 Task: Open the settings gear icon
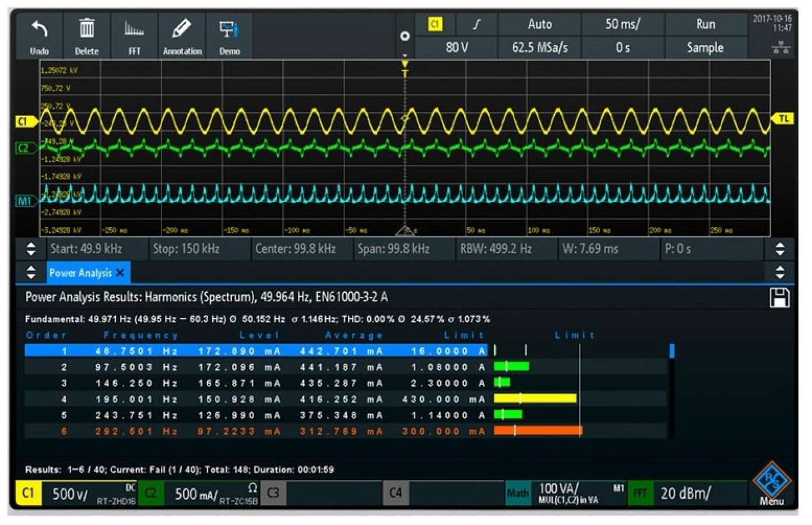(405, 36)
